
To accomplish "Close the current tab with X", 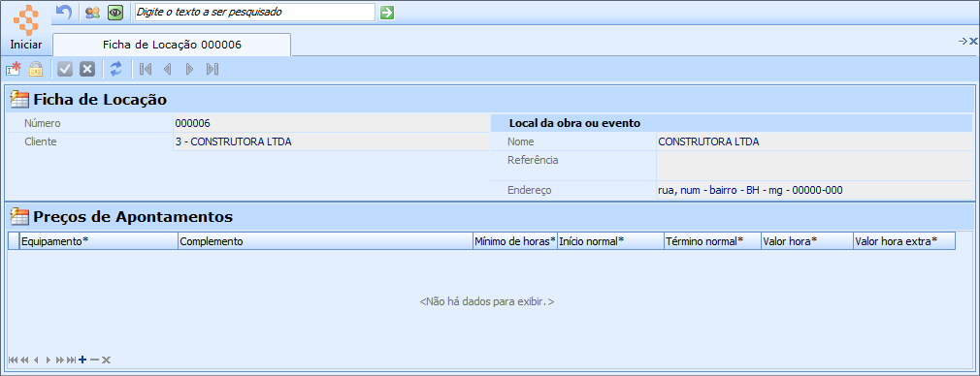I will pos(973,42).
